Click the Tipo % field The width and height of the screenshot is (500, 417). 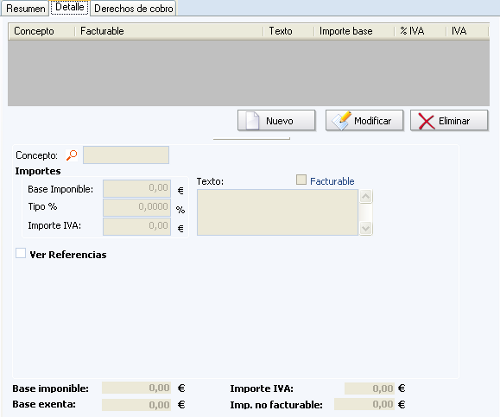point(137,208)
